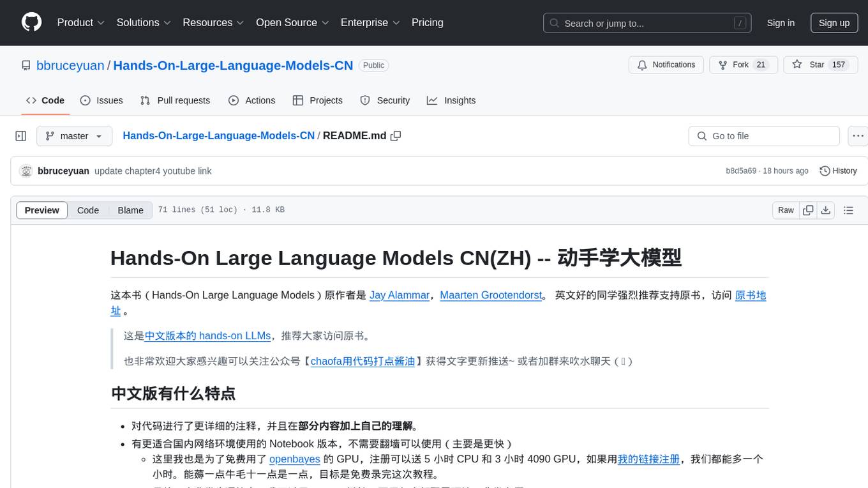Open the 中文版本的 hands-on LLMs link

point(208,335)
